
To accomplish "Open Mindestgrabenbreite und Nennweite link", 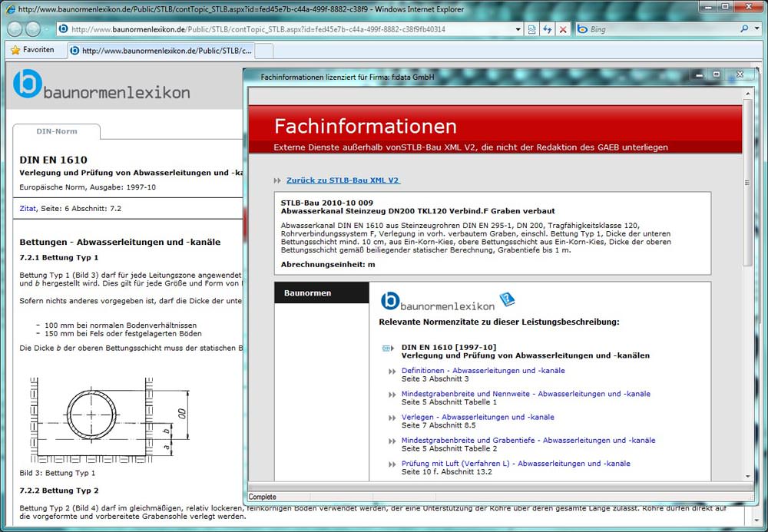I will click(526, 394).
